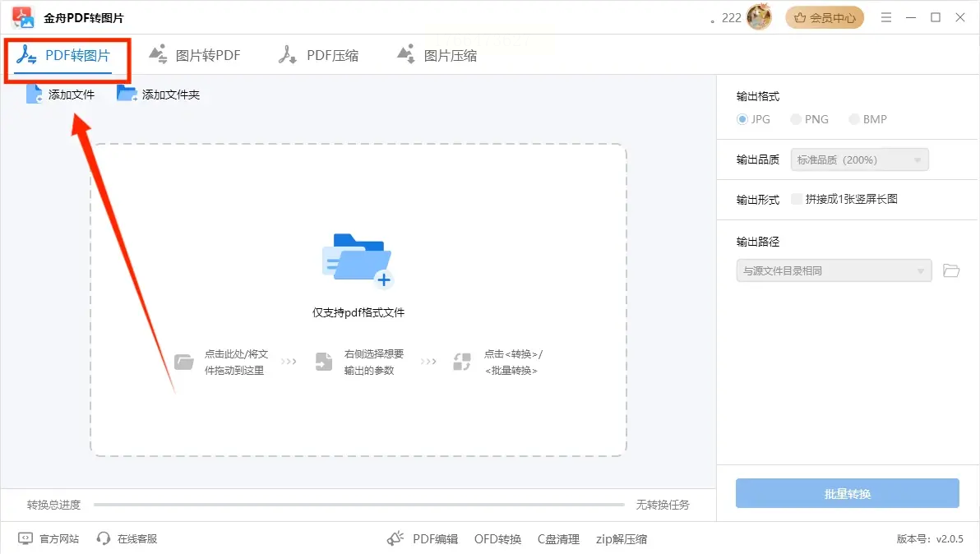The width and height of the screenshot is (980, 554).
Task: Open 官方网站 link
Action: [x=49, y=538]
